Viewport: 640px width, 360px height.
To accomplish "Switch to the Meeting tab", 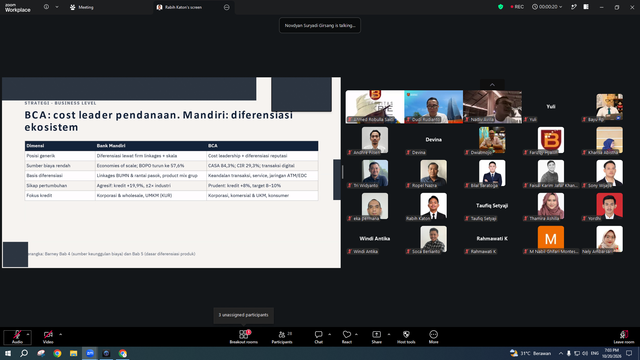I will 82,7.
